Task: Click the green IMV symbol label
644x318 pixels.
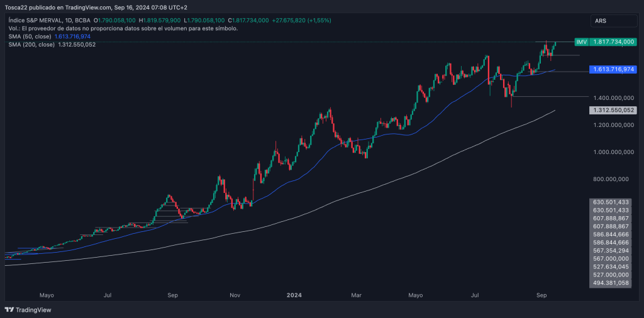Action: 581,41
